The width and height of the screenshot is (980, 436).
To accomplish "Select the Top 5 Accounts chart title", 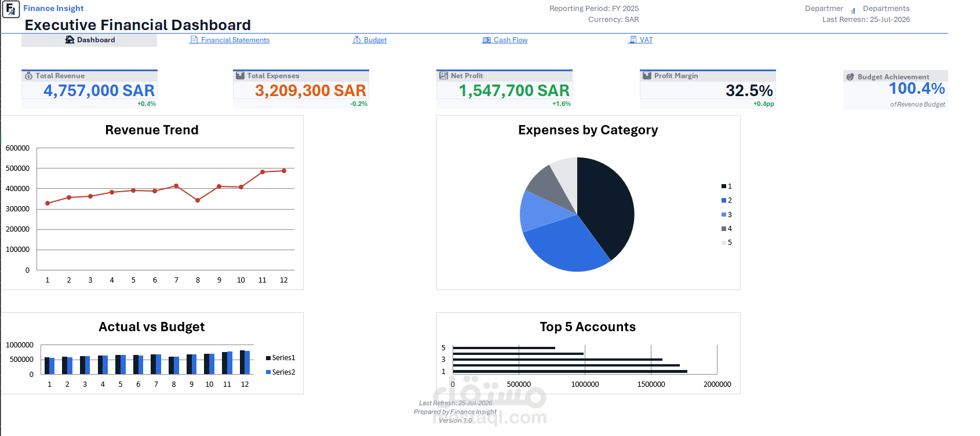I will (588, 327).
